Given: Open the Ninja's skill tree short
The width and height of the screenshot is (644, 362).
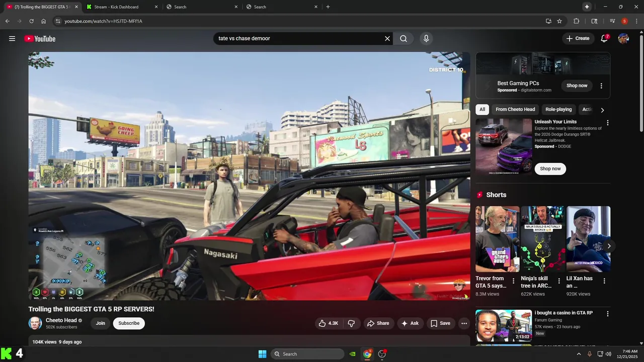Looking at the screenshot, I should tap(543, 239).
